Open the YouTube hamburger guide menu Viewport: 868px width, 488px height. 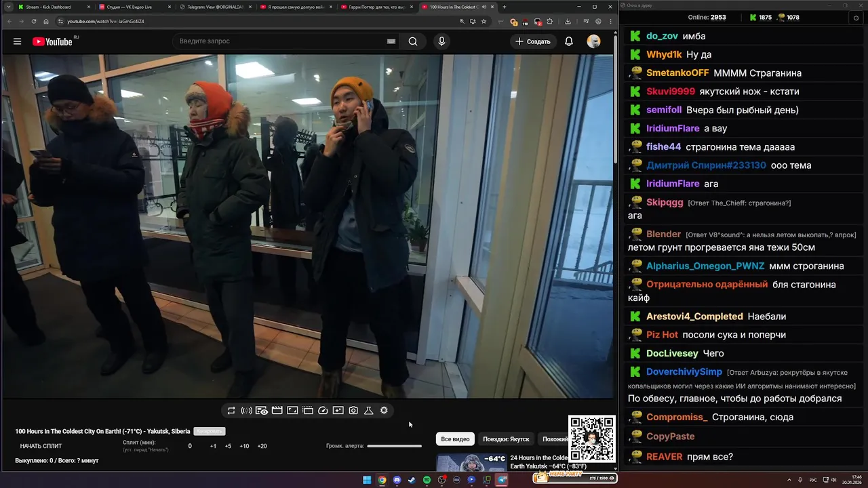coord(17,41)
